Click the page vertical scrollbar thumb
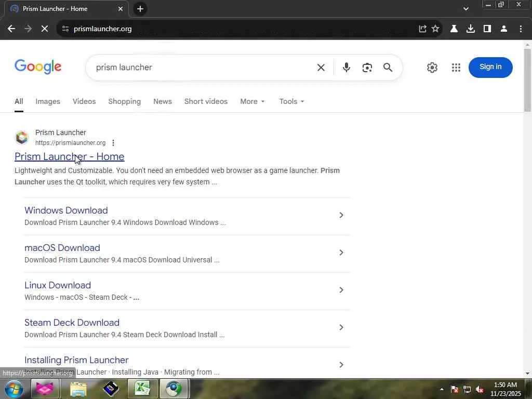This screenshot has width=532, height=399. tap(528, 79)
